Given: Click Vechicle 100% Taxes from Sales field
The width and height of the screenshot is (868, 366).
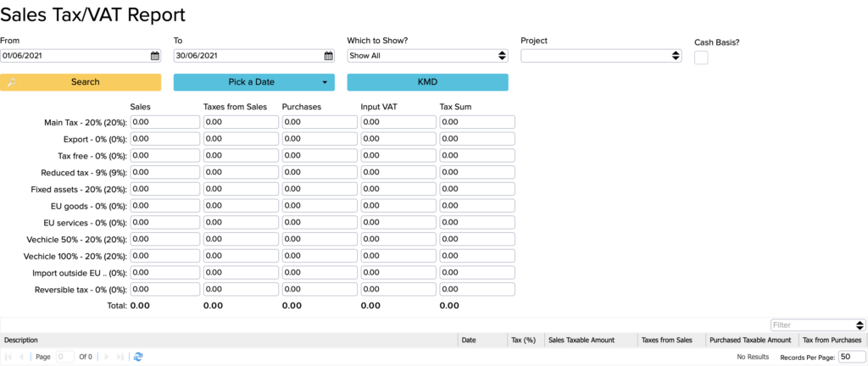Looking at the screenshot, I should (241, 256).
